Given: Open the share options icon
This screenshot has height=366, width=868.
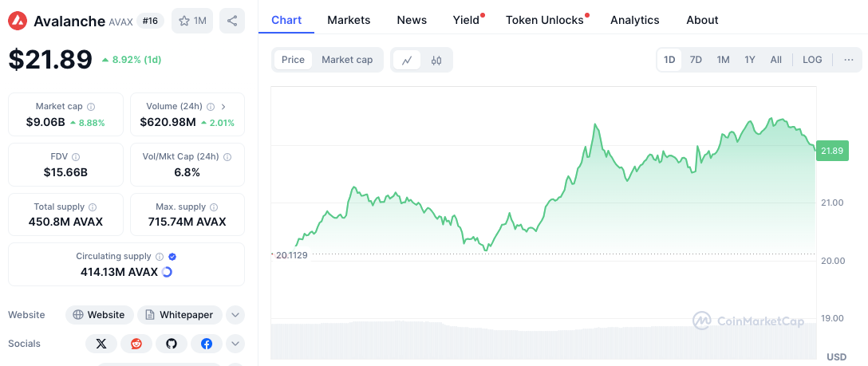Looking at the screenshot, I should pos(232,21).
